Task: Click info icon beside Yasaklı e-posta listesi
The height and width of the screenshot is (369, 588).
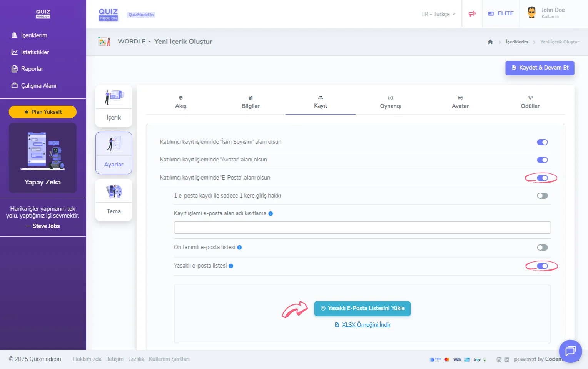Action: [x=231, y=266]
